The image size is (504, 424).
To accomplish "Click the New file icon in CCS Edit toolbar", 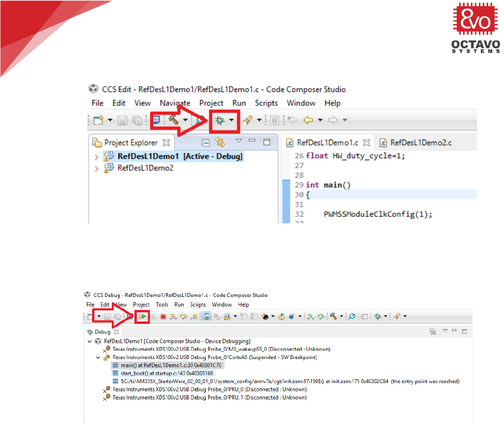I will point(98,120).
